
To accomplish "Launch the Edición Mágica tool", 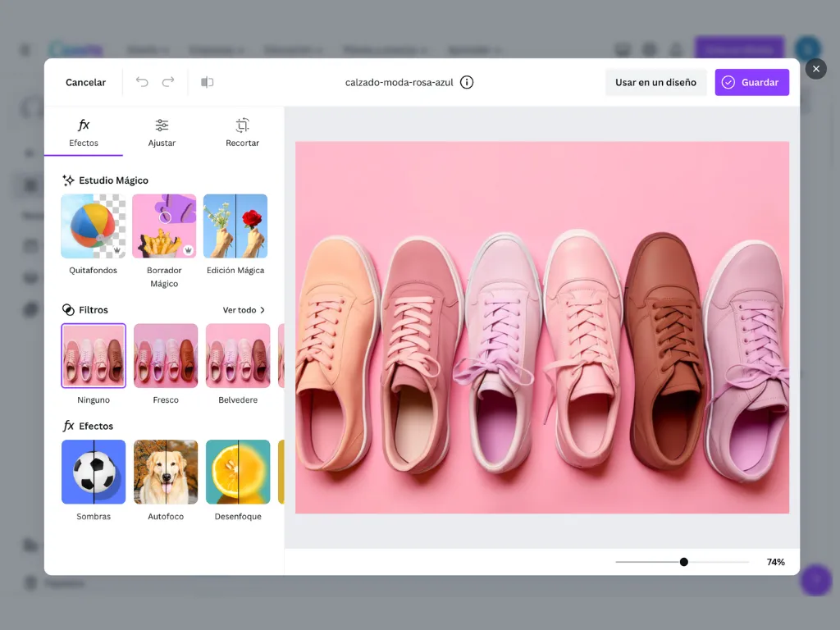I will pos(235,226).
